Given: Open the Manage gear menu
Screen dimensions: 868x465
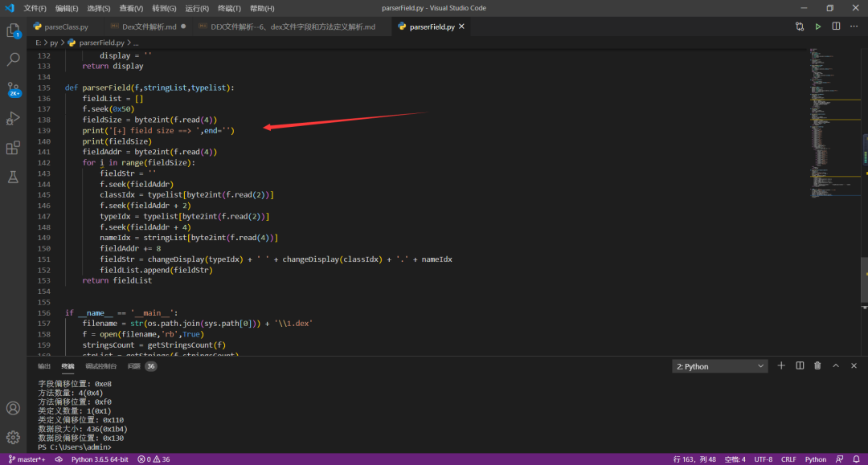Looking at the screenshot, I should (13, 438).
